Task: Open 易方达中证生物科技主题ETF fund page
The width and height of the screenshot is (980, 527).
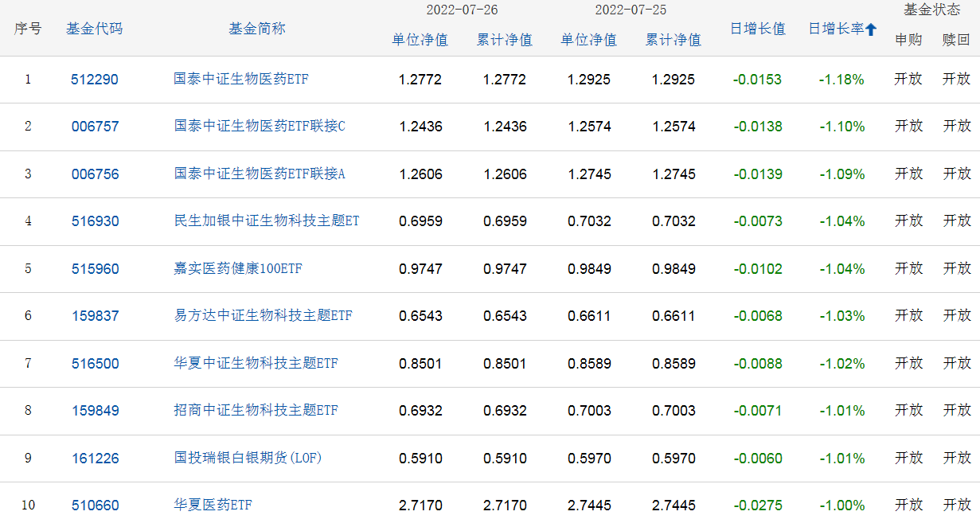Action: [x=263, y=315]
